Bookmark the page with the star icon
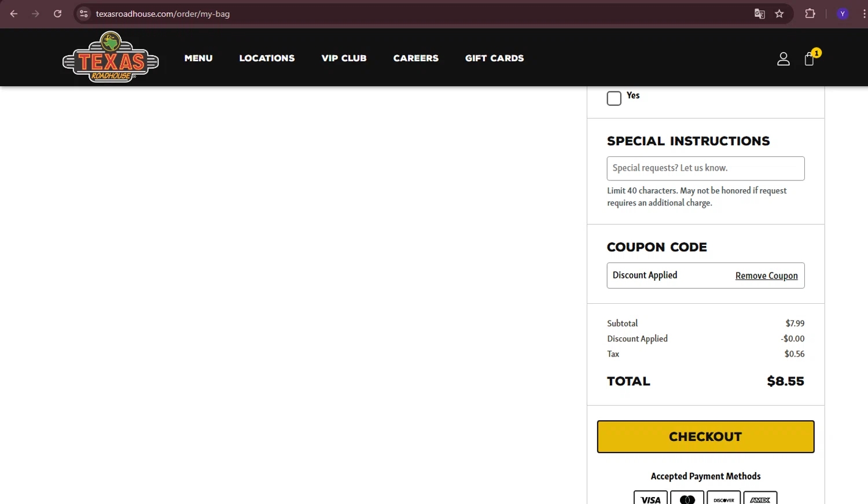The image size is (868, 504). click(779, 13)
